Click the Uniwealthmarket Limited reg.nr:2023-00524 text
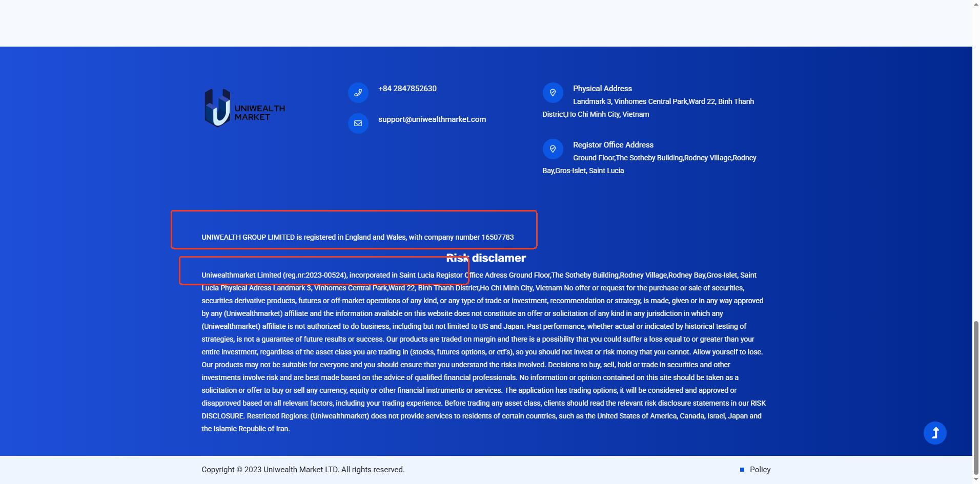 (x=274, y=275)
